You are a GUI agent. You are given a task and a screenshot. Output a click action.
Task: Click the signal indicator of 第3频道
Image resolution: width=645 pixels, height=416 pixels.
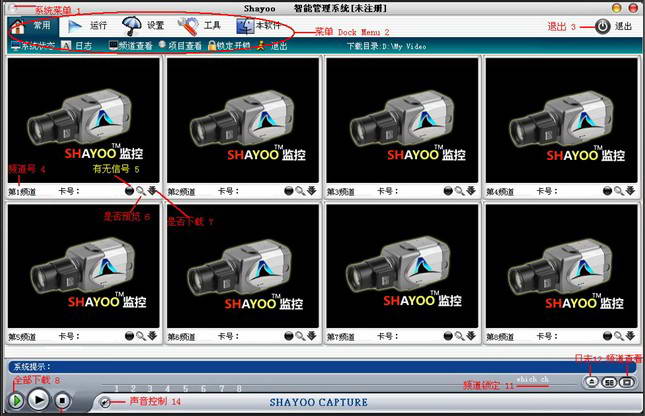[x=448, y=191]
